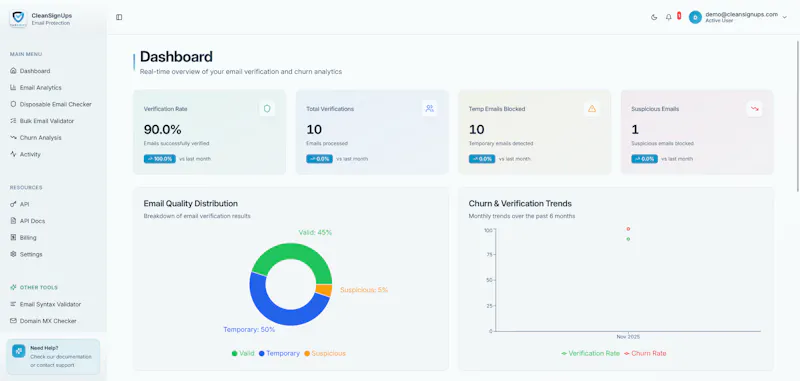Click the orange Suspicious donut segment
The height and width of the screenshot is (381, 800).
[324, 290]
